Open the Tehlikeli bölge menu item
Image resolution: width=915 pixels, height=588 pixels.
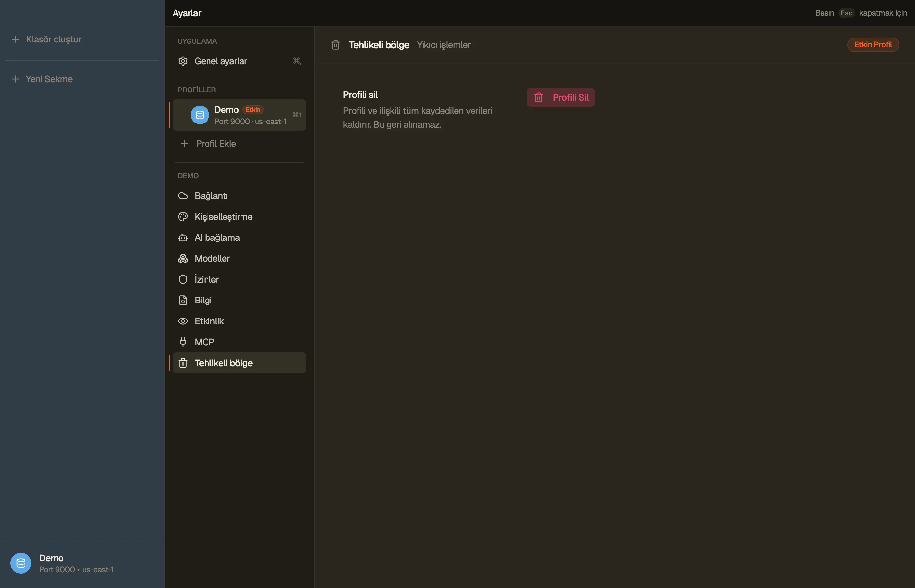239,363
